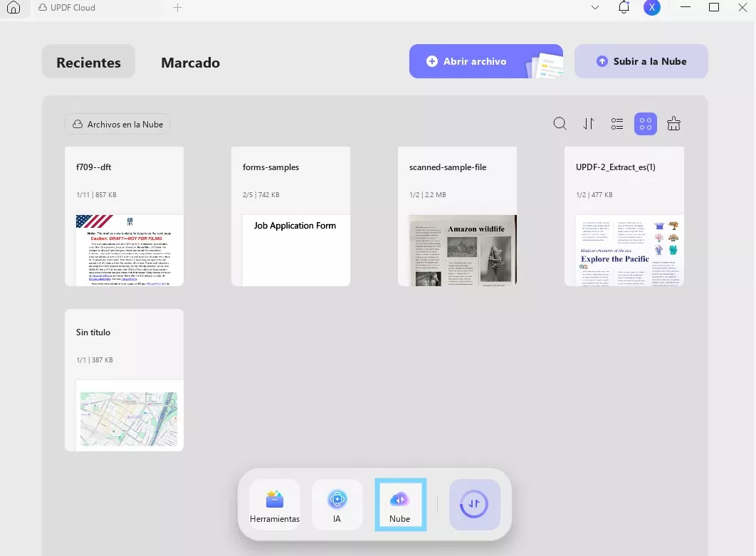Click the 1/11 | 857 KB file info
This screenshot has height=556, width=756.
(x=96, y=195)
